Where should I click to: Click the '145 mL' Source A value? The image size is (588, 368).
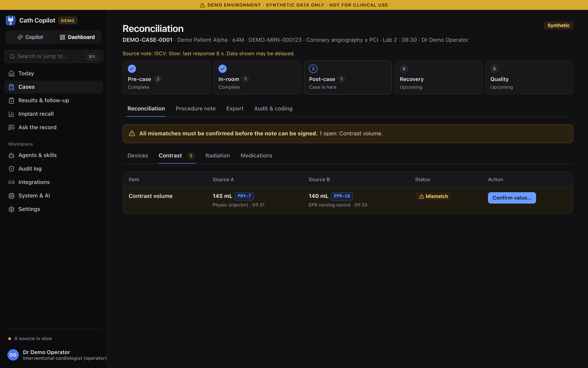point(222,196)
